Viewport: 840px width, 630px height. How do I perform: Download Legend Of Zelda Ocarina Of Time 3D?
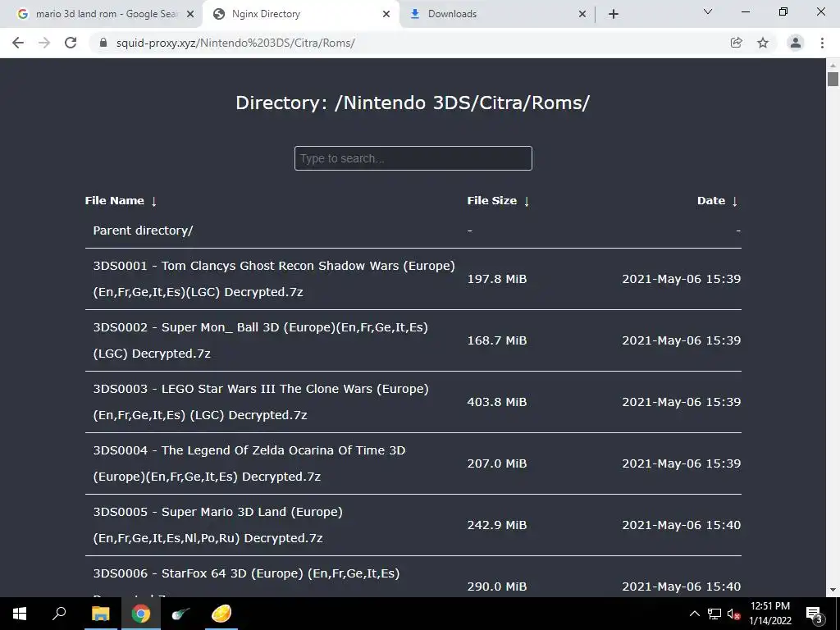click(249, 463)
